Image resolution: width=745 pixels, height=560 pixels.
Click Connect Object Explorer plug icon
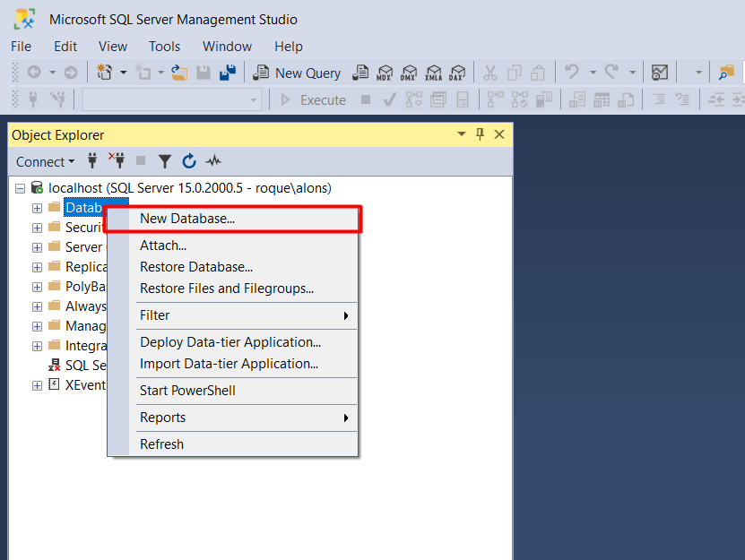pos(91,161)
